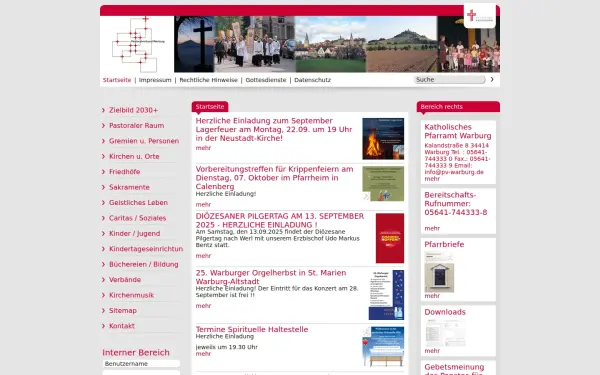The width and height of the screenshot is (600, 375).
Task: Open Rechtliche Hinweise page
Action: pyautogui.click(x=209, y=80)
